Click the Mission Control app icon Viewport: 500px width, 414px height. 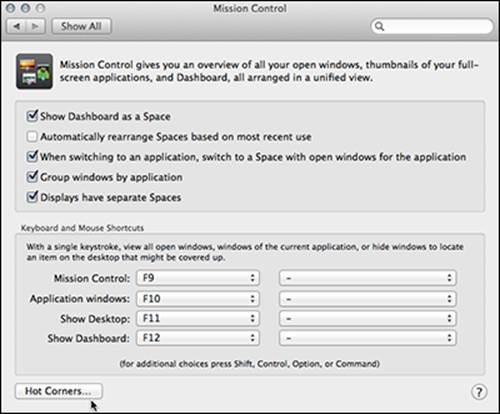pos(34,71)
